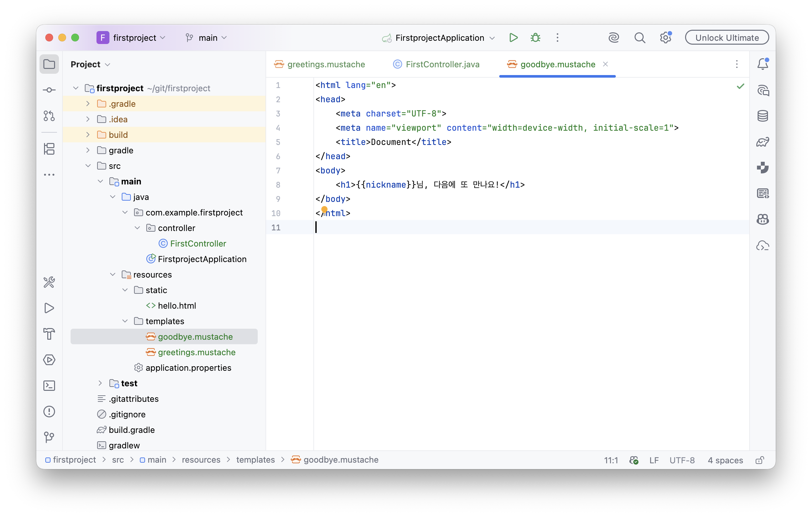Run FirstprojectApplication with play button
The image size is (812, 517).
(x=513, y=38)
